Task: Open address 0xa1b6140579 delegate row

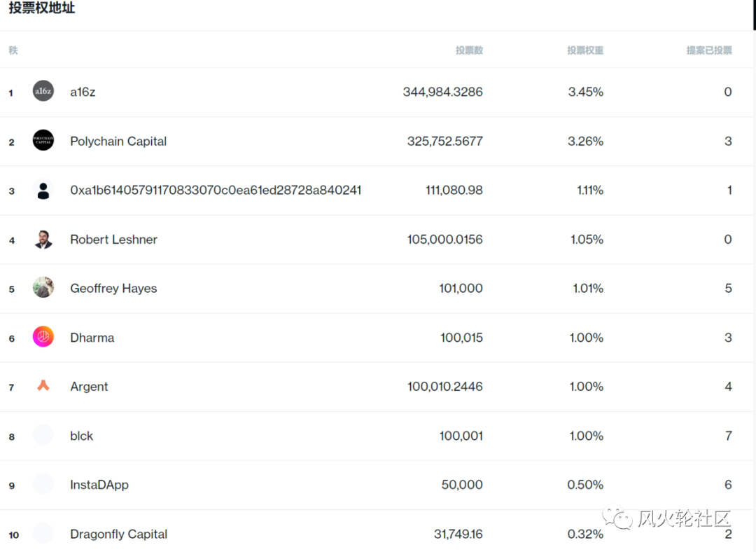Action: [x=377, y=191]
